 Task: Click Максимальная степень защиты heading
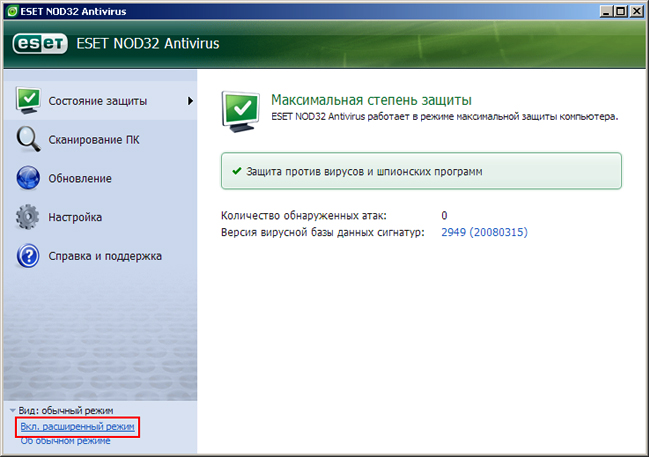pos(371,100)
